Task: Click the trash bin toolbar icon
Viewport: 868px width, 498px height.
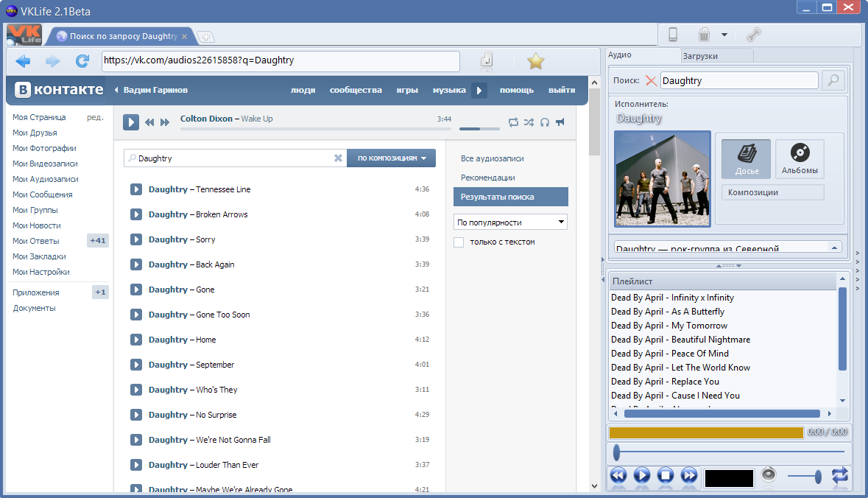Action: 704,35
